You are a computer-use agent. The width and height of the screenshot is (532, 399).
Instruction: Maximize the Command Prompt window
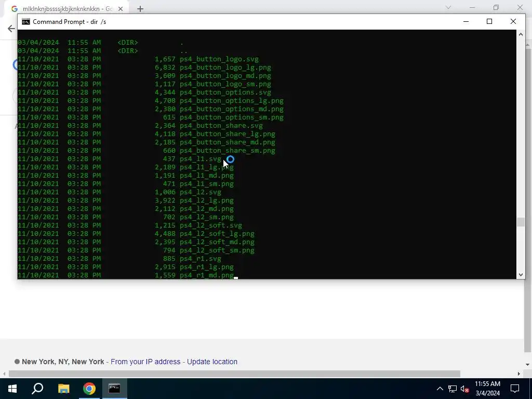[489, 21]
